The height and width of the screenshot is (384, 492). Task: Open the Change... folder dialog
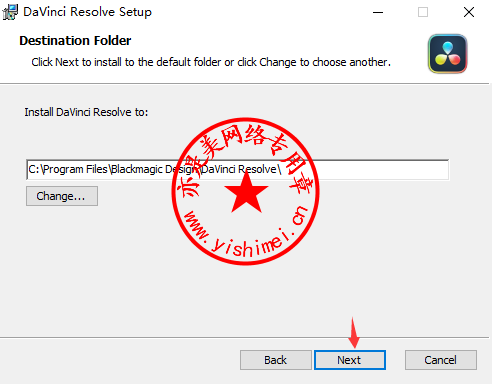tap(62, 196)
